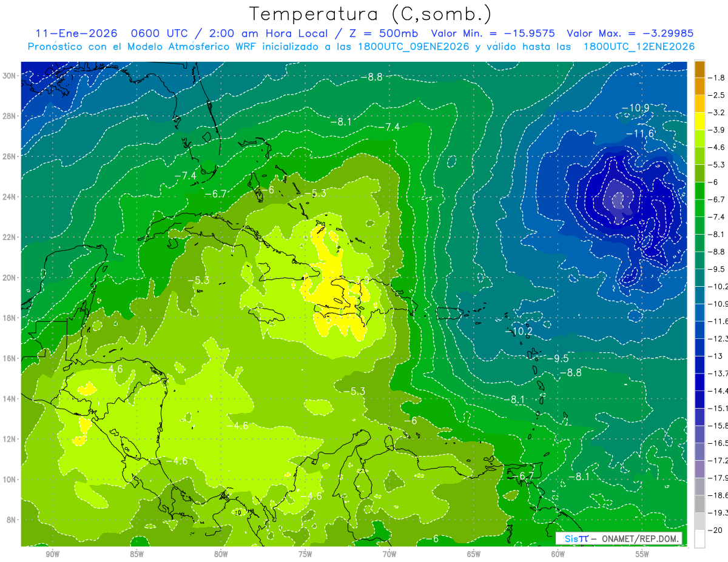Click the "60W" longitude axis label
This screenshot has width=728, height=562.
558,554
